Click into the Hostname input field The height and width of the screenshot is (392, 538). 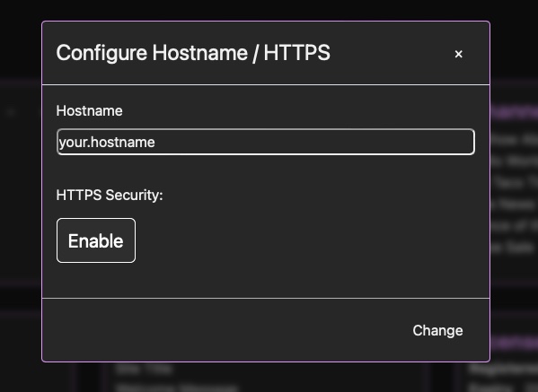(266, 142)
